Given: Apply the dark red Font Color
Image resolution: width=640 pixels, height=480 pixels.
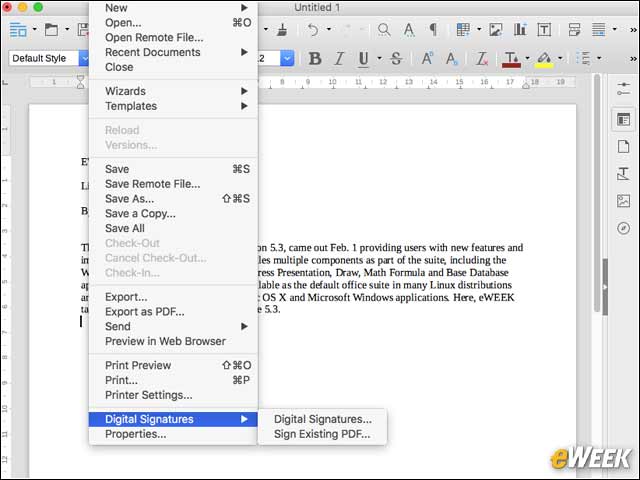Looking at the screenshot, I should click(x=511, y=59).
